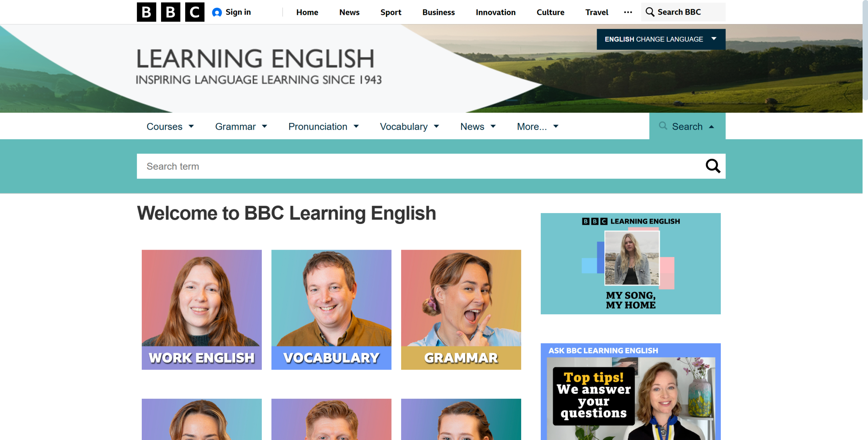Open Ask BBC Learning English promo
Image resolution: width=868 pixels, height=440 pixels.
click(x=631, y=392)
